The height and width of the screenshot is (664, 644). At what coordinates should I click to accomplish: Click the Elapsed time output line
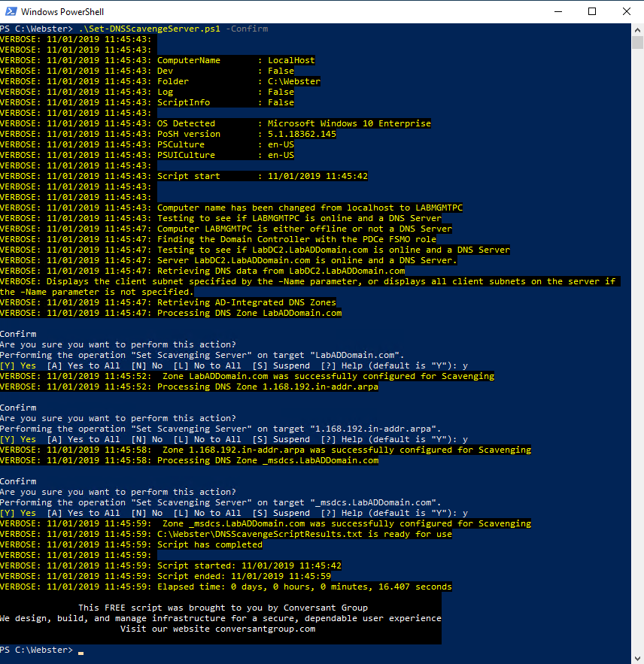pos(304,587)
